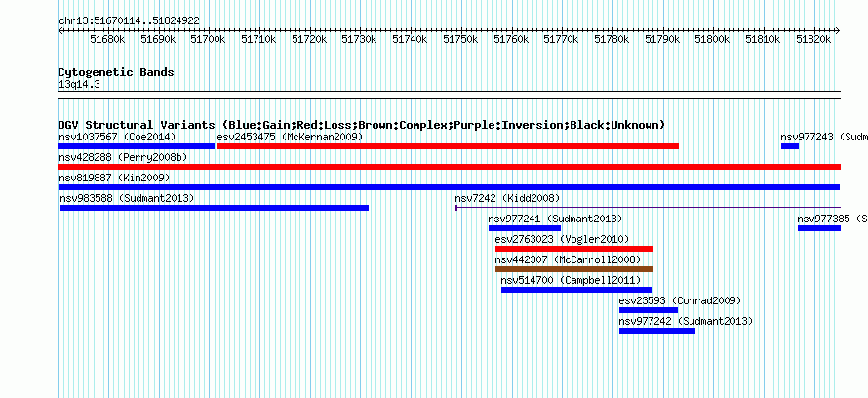Click the 51770k ruler tick label
Viewport: 868px width, 398px height.
click(x=562, y=39)
